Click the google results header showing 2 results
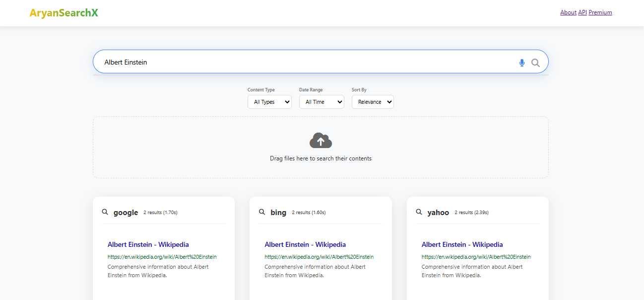Viewport: 644px width, 300px height. (x=160, y=212)
